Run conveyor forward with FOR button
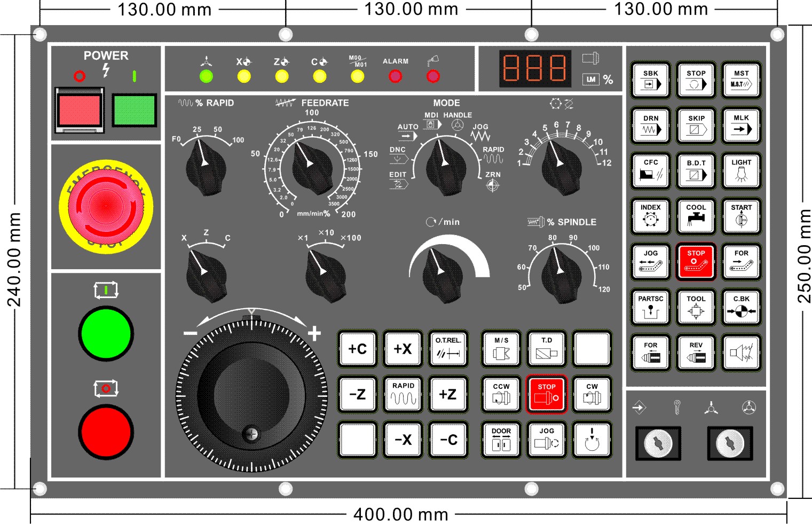812x524 pixels. click(741, 262)
